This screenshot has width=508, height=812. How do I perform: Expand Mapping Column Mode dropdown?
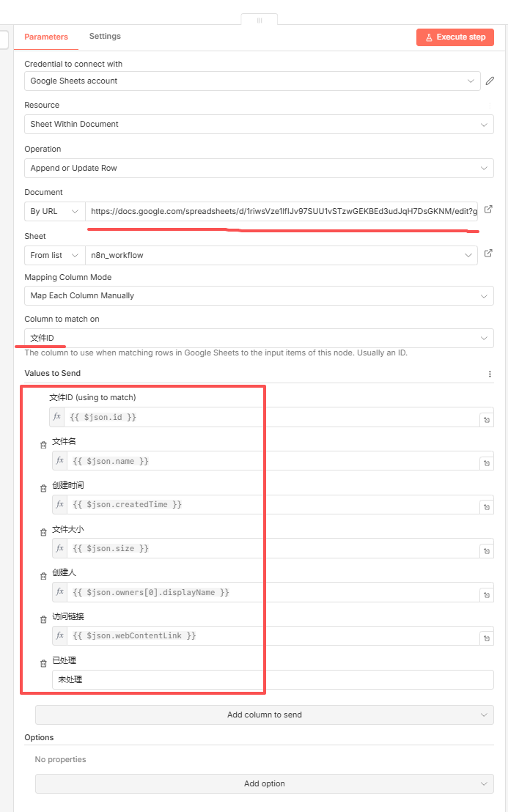click(259, 296)
